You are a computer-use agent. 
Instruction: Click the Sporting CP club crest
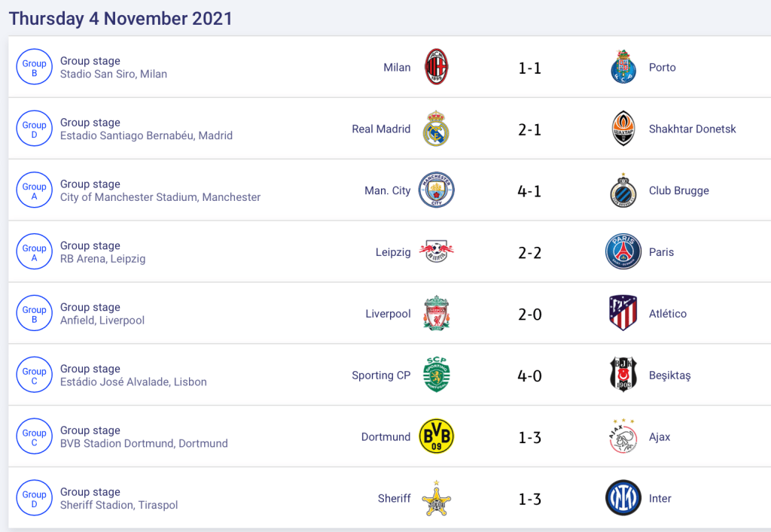pyautogui.click(x=437, y=375)
